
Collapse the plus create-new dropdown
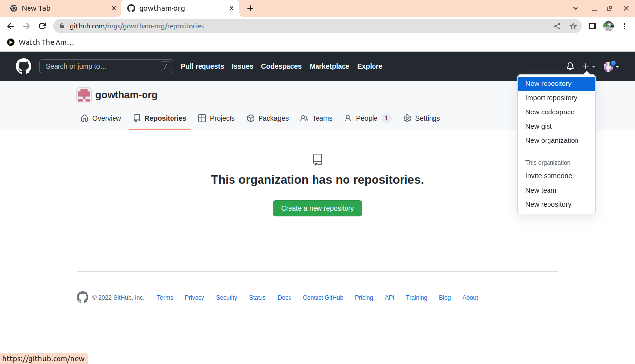tap(588, 66)
